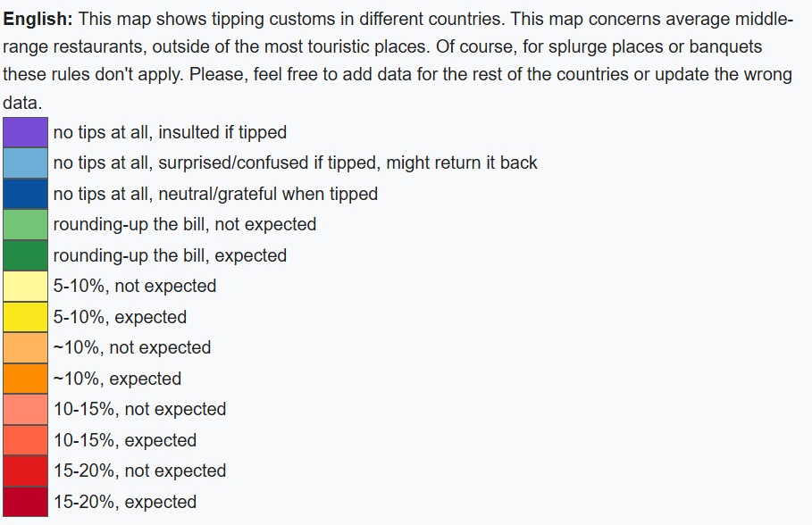The width and height of the screenshot is (812, 525).
Task: Click the orange ~10% expected swatch
Action: click(25, 379)
